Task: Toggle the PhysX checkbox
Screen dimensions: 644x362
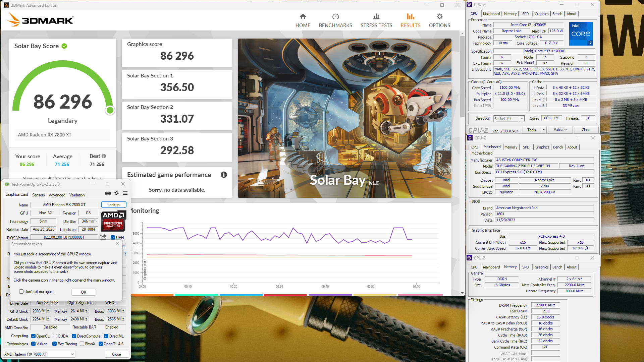Action: click(82, 344)
